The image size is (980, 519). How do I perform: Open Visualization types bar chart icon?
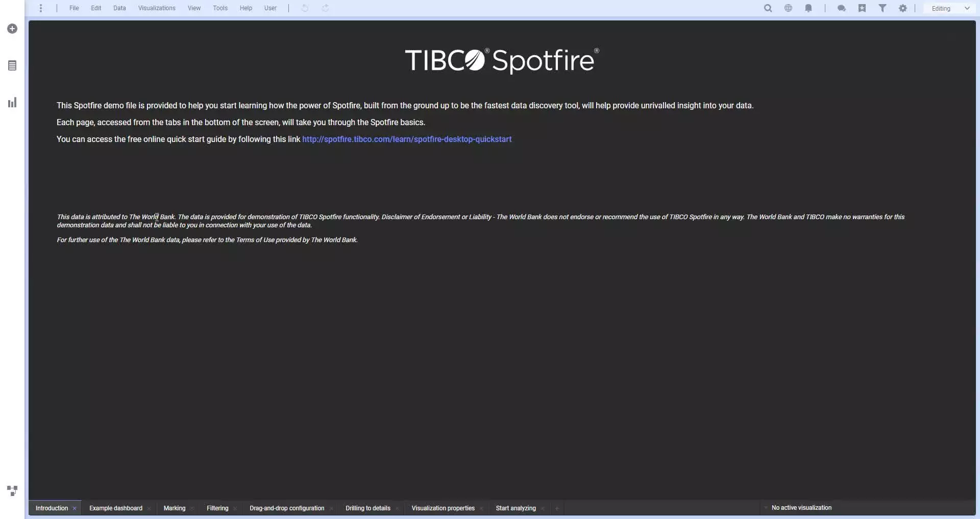pos(12,103)
